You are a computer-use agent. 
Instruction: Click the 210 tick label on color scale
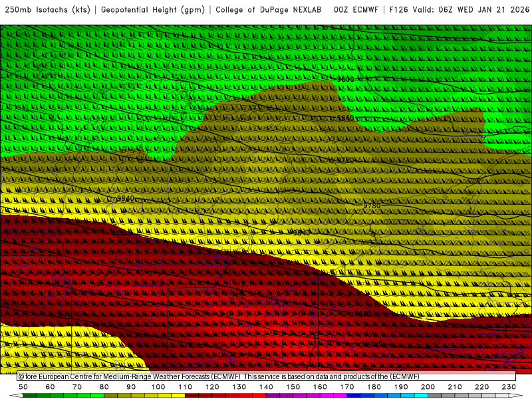(455, 387)
